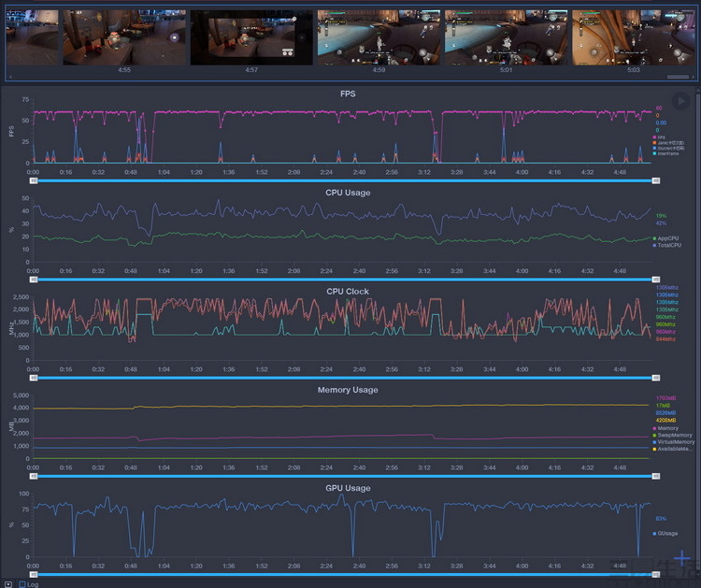
Task: Click the play button beside the FPS chart
Action: click(x=680, y=101)
